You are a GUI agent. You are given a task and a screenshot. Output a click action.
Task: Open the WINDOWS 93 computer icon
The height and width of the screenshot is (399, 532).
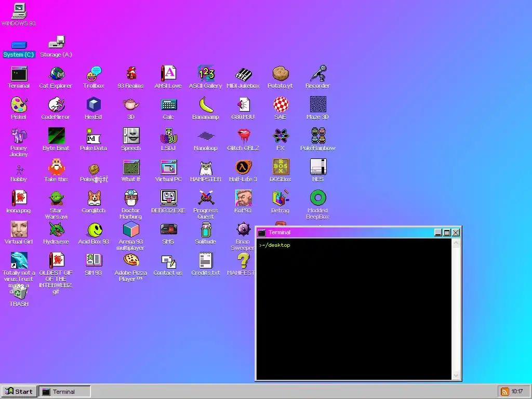click(x=19, y=11)
